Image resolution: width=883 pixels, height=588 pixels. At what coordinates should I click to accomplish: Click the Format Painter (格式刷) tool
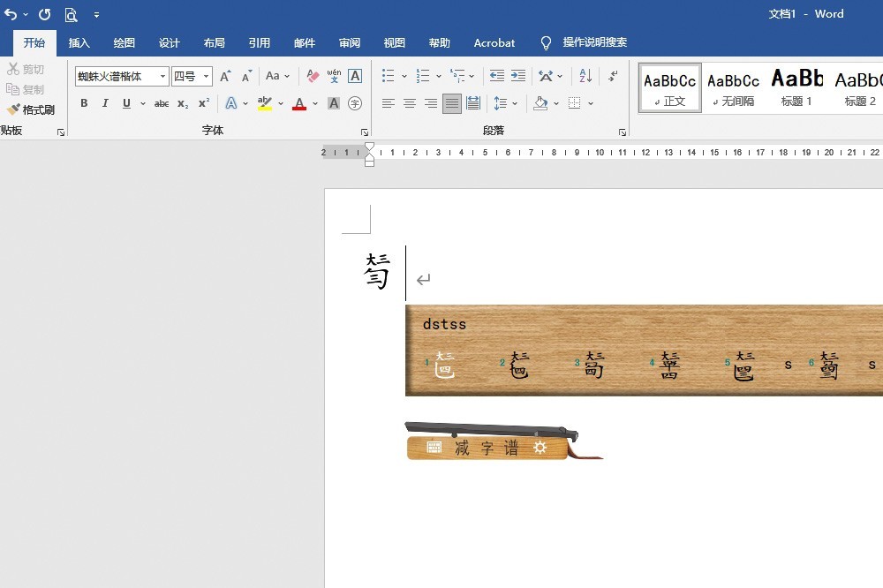coord(31,110)
